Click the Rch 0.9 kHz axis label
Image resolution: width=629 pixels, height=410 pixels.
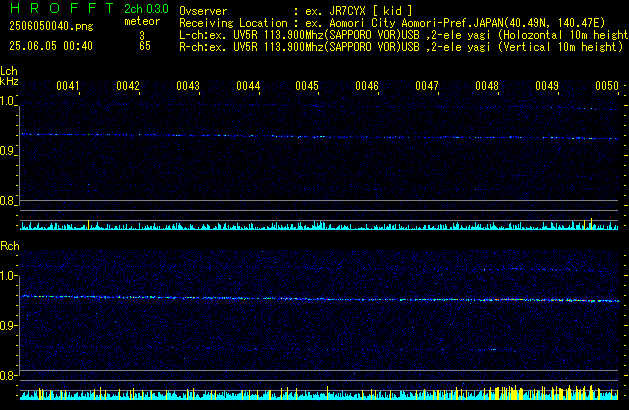(x=7, y=325)
